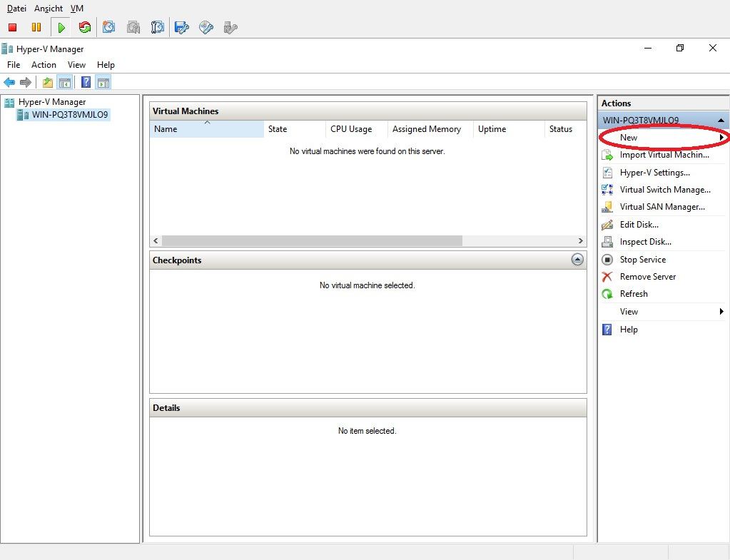
Task: Select WIN-PQ3T8VMJLO9 server in tree
Action: pyautogui.click(x=70, y=115)
